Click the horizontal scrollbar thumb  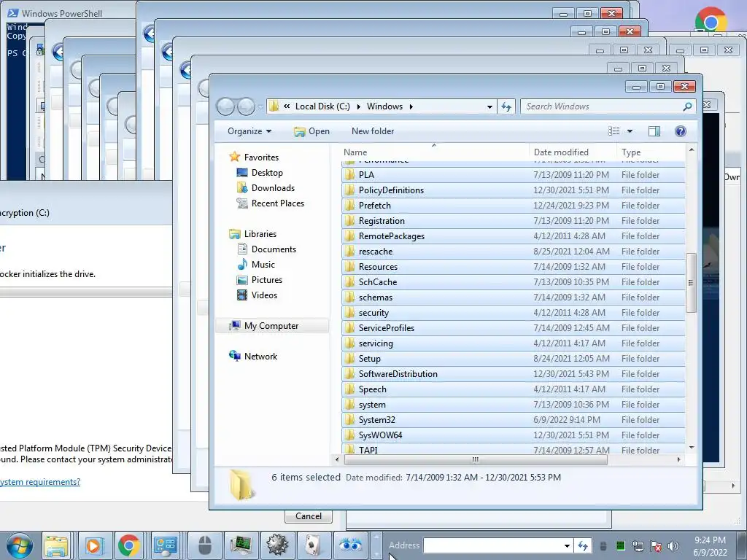[476, 459]
